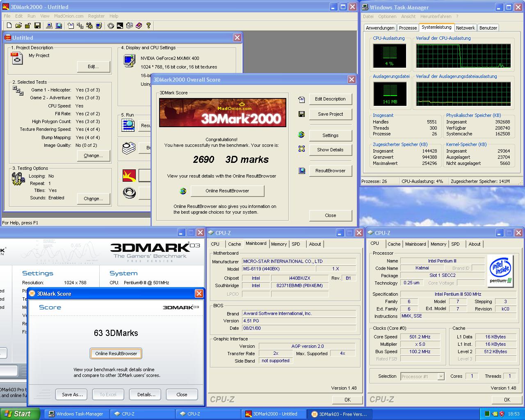Open the Optionen menu in Task-Manager

click(387, 16)
